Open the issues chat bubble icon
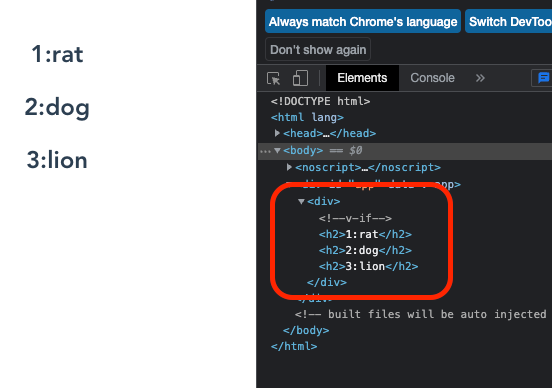552x388 pixels. 543,78
